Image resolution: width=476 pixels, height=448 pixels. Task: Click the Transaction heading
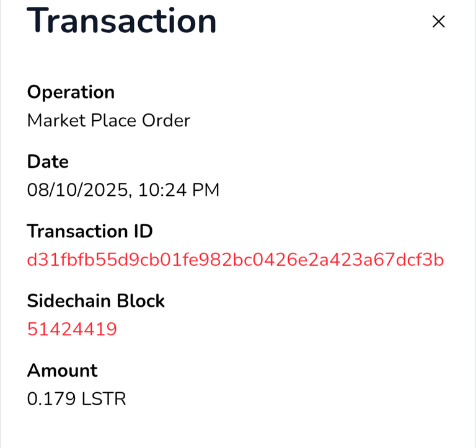coord(121,20)
